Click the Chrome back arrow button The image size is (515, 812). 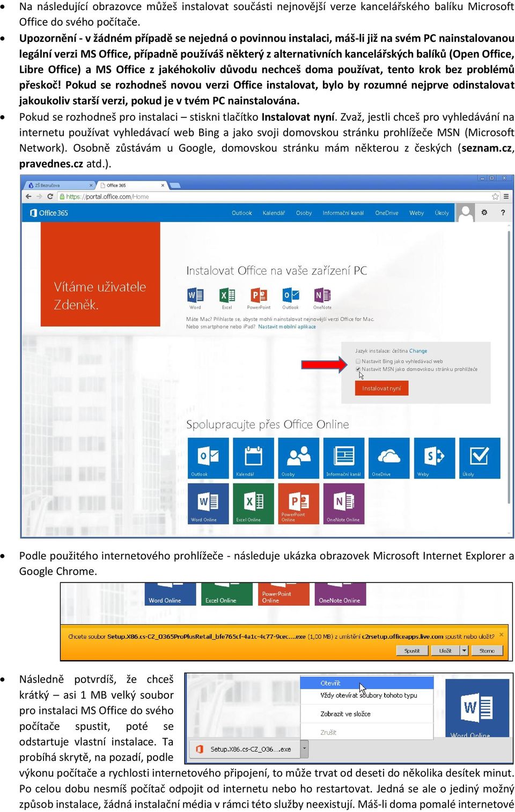pyautogui.click(x=28, y=196)
